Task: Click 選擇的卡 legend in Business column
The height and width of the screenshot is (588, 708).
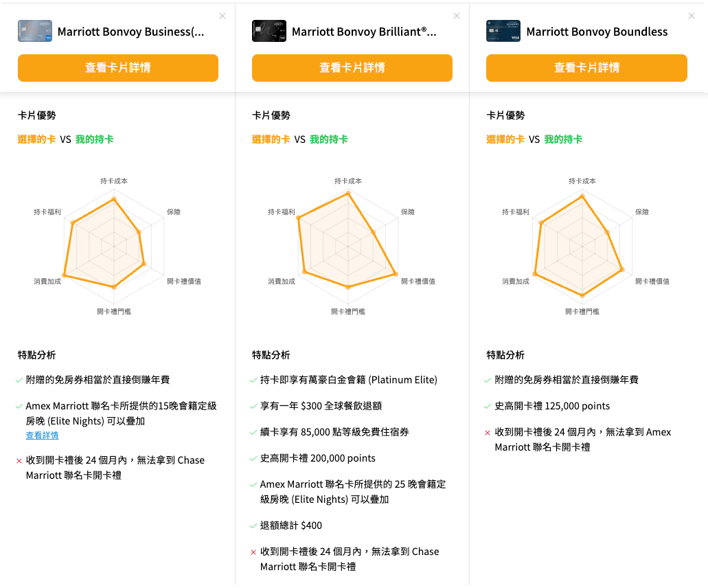Action: [37, 139]
